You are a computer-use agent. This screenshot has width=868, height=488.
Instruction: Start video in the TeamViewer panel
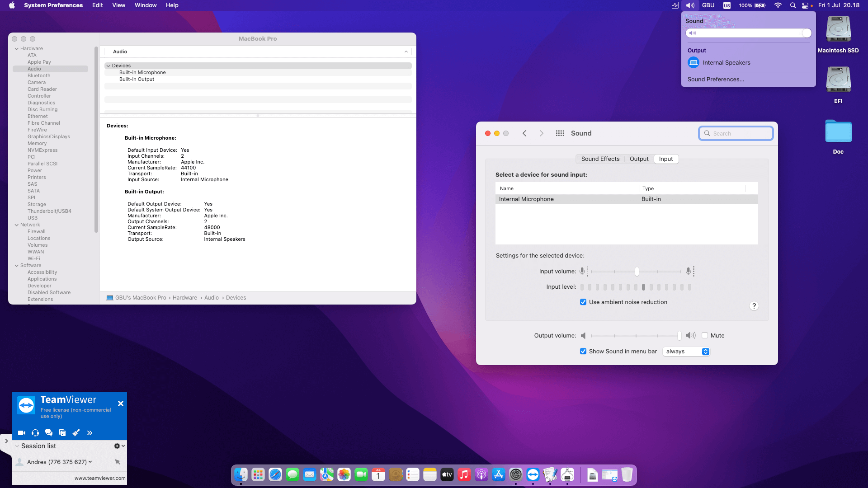21,433
